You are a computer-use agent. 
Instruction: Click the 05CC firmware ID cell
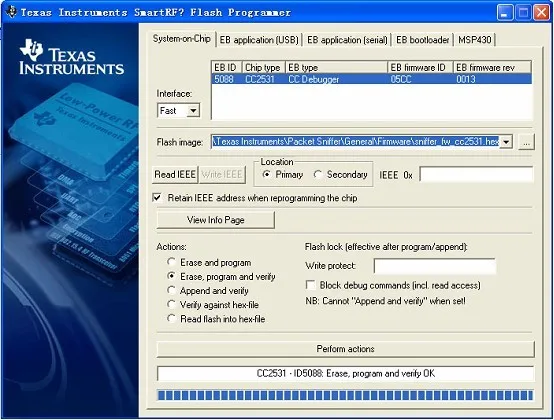(x=401, y=79)
